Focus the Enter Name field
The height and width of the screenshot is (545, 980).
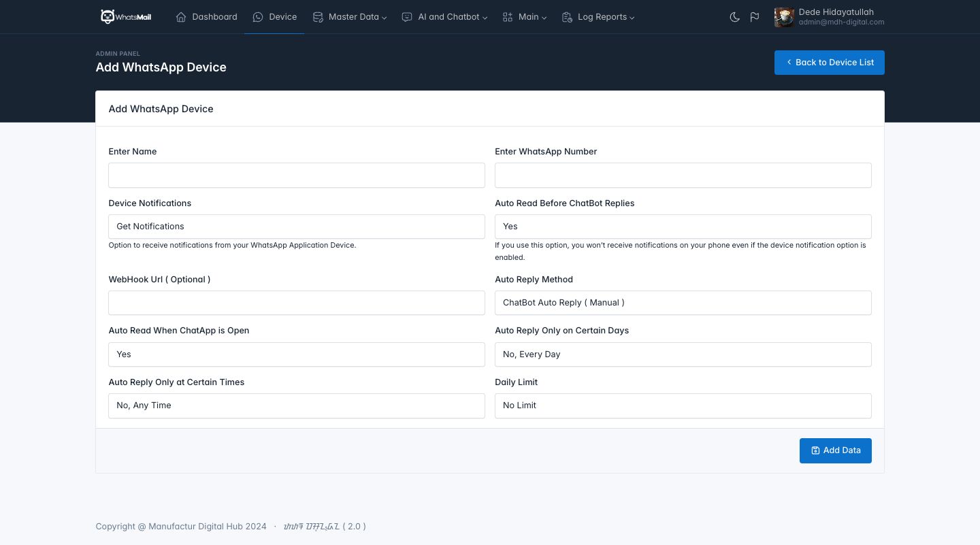297,175
